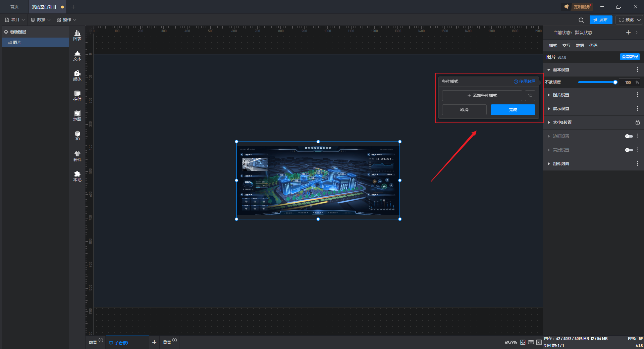Open the 图表 chart components panel
Image resolution: width=644 pixels, height=349 pixels.
point(77,35)
